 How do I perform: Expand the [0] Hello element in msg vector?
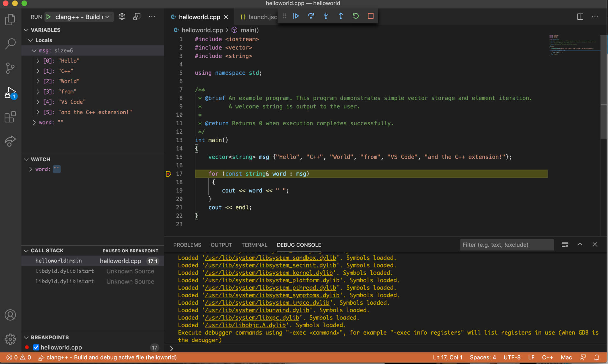[x=39, y=60]
